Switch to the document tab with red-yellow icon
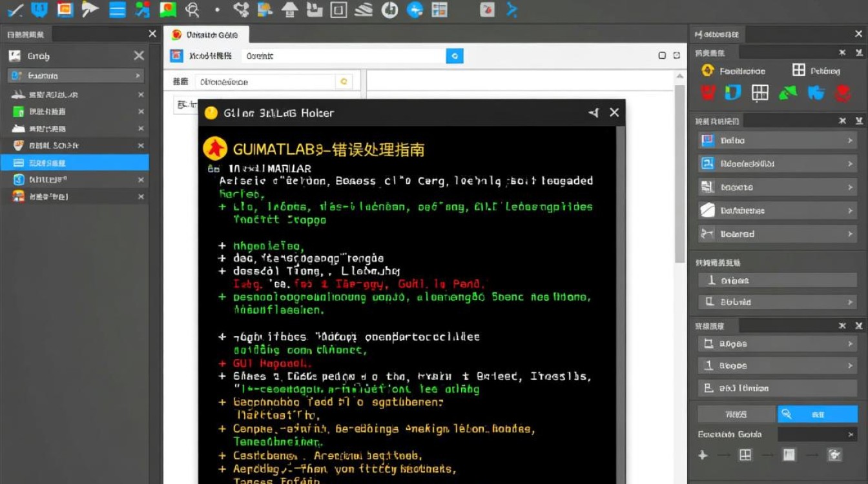Image resolution: width=868 pixels, height=484 pixels. tap(206, 35)
